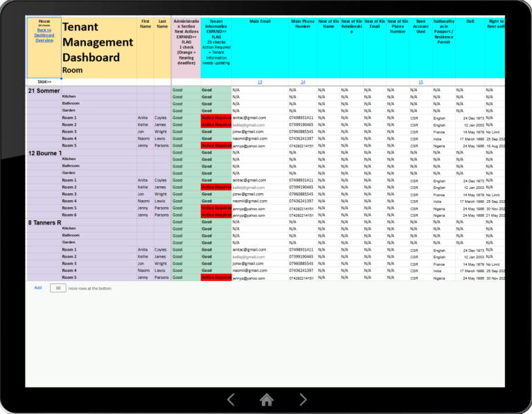Select last name Parsons in 12 Bourne Room 5

point(162,208)
